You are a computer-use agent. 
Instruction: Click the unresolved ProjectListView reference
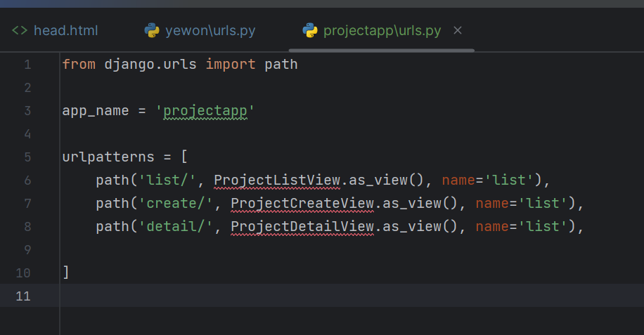(277, 180)
